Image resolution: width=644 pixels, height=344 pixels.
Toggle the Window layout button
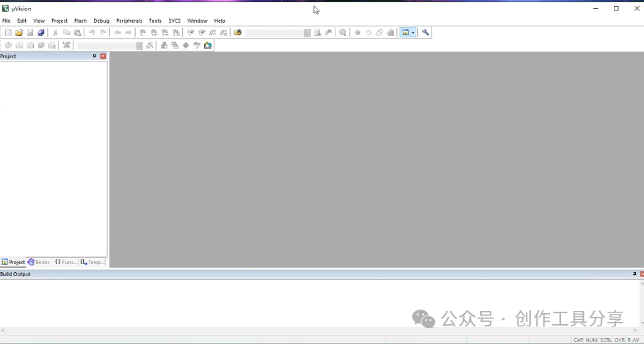(405, 32)
